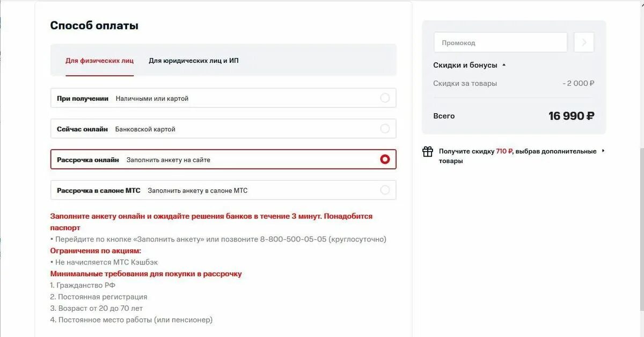Click the promo code apply arrow button
This screenshot has width=644, height=337.
584,42
